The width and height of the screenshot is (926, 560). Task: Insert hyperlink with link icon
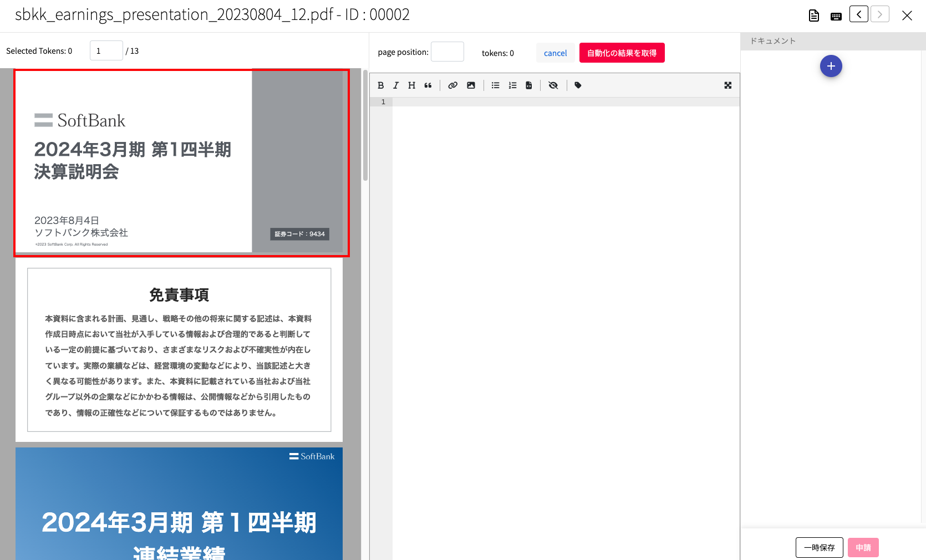pos(453,85)
